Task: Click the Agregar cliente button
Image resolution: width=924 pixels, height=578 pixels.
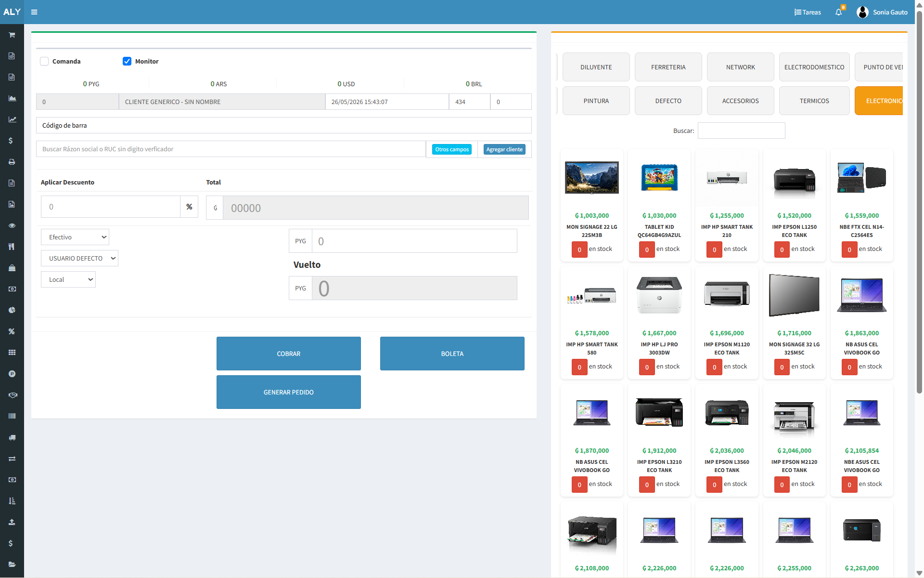Action: pos(504,149)
